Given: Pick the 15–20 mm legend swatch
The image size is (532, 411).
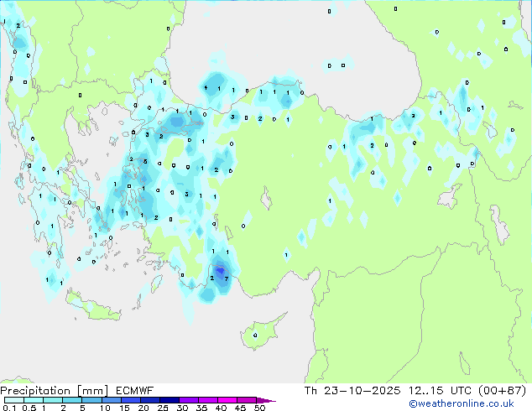Looking at the screenshot, I should tap(130, 400).
